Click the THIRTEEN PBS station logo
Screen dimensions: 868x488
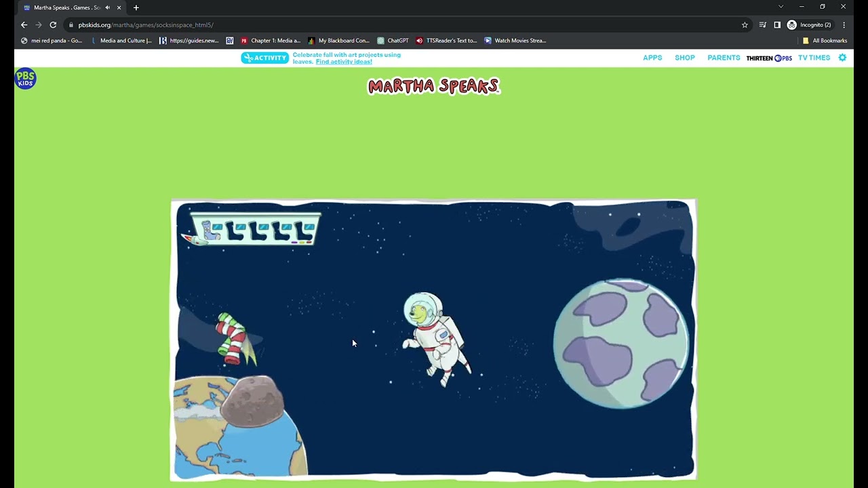pyautogui.click(x=769, y=58)
